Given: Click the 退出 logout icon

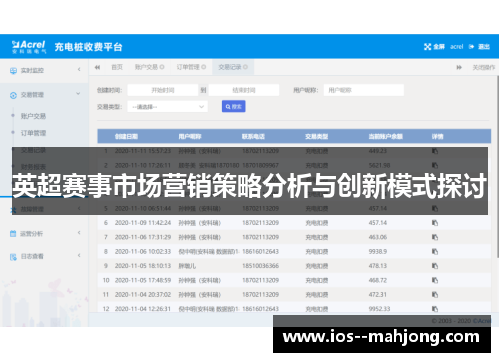Looking at the screenshot, I should coord(471,47).
